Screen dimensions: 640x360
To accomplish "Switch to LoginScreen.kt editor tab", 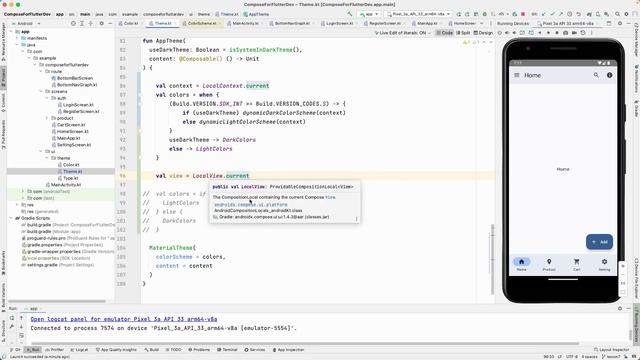I will click(338, 24).
